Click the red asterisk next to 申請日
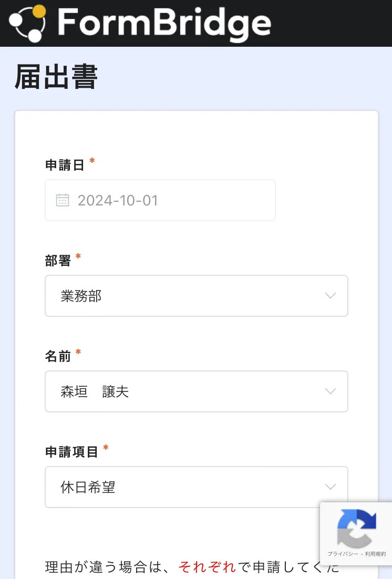The width and height of the screenshot is (392, 579). click(92, 161)
